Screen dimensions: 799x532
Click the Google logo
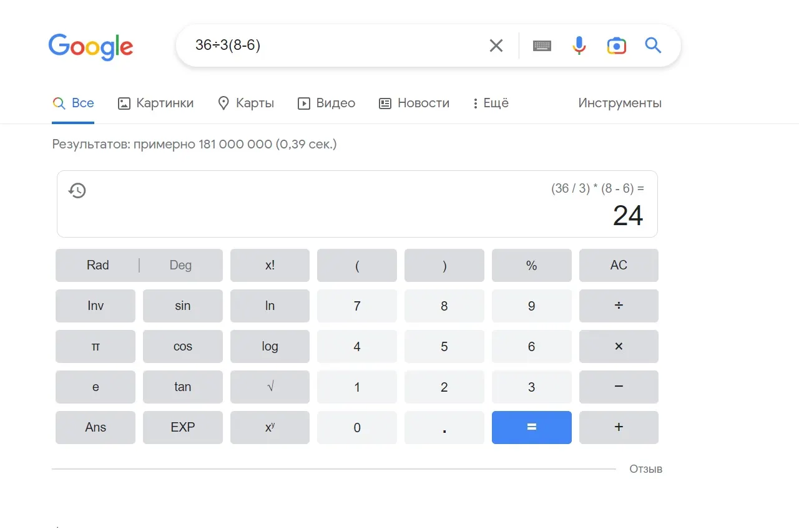point(91,46)
